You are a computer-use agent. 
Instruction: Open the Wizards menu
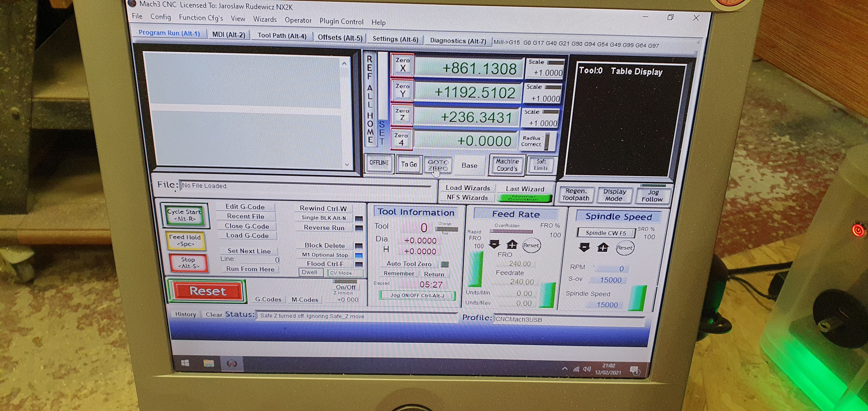pos(265,20)
